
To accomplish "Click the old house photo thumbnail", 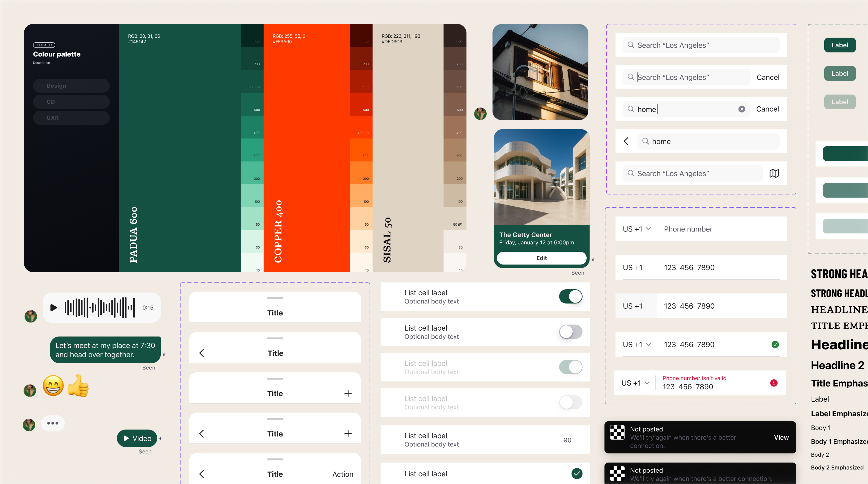I will [x=540, y=72].
